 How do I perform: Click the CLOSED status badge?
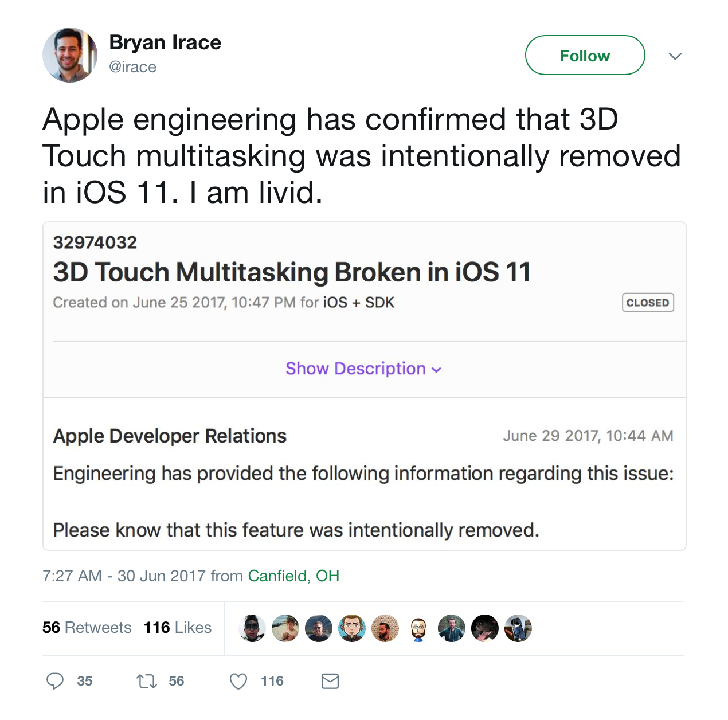click(x=648, y=303)
